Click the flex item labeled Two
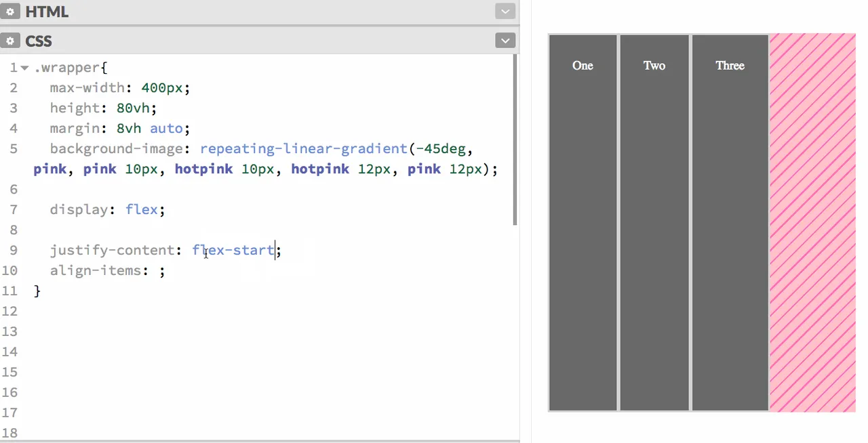Image resolution: width=868 pixels, height=443 pixels. click(x=654, y=222)
